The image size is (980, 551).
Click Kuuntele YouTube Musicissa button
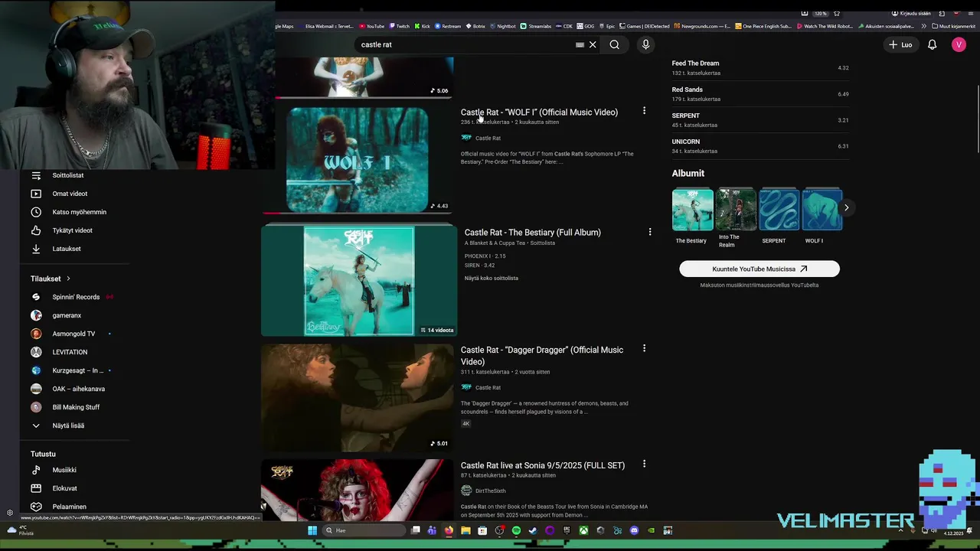pyautogui.click(x=759, y=269)
